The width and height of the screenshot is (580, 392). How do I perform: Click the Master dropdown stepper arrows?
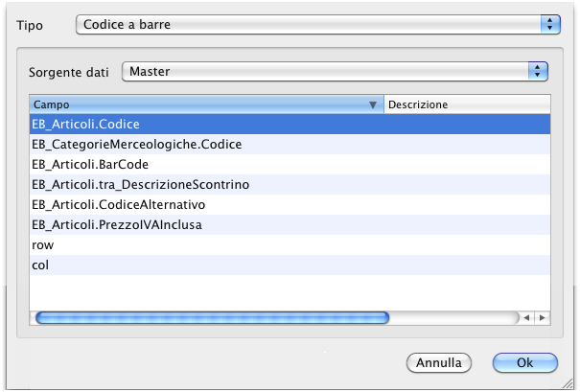coord(538,71)
